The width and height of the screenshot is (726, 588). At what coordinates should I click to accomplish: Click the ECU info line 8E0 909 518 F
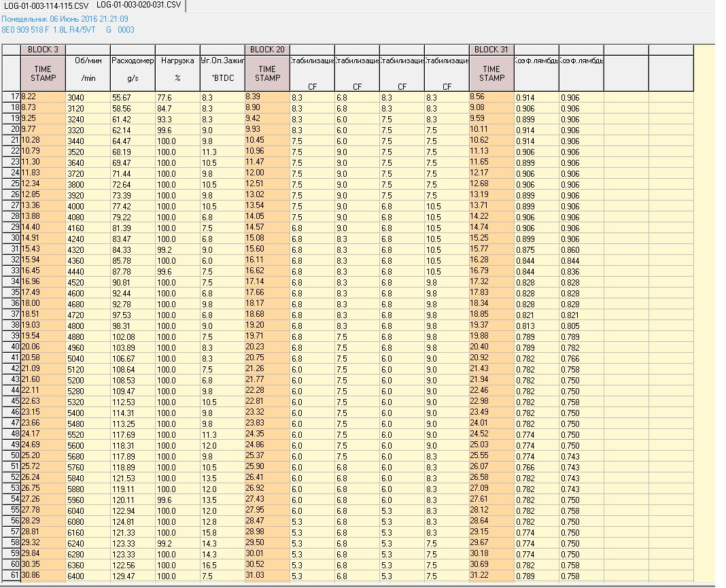(x=68, y=30)
